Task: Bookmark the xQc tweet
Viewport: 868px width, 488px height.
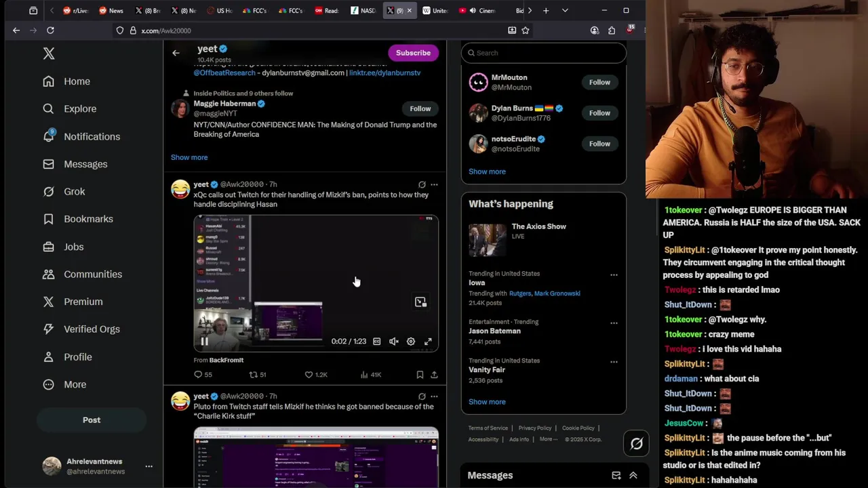Action: 420,374
